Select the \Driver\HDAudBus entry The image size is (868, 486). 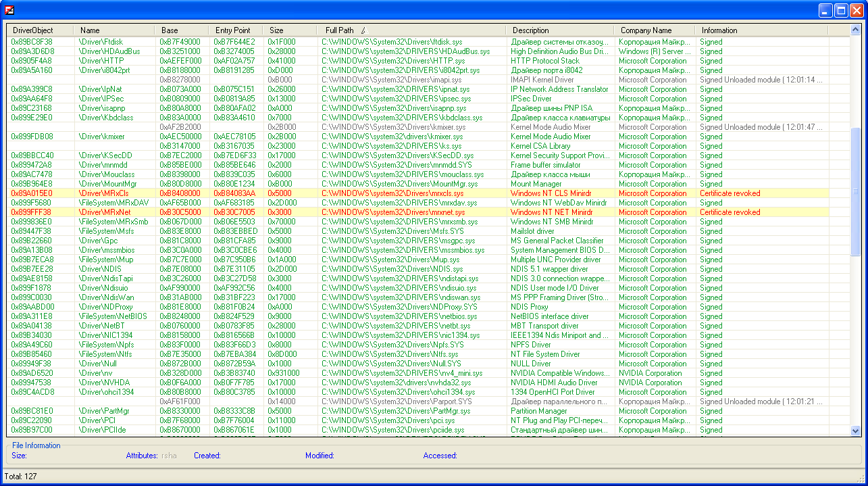417,51
